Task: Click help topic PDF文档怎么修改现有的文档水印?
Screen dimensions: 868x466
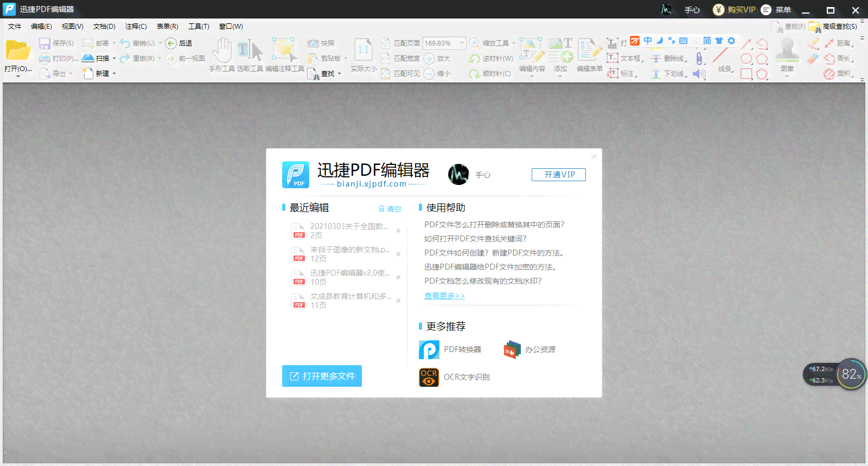Action: (x=483, y=281)
